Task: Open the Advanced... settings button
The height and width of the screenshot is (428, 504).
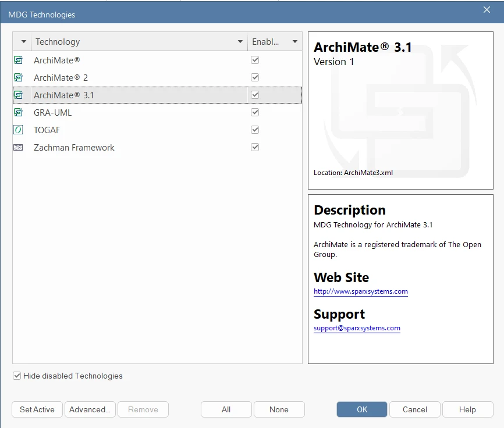Action: (x=90, y=409)
